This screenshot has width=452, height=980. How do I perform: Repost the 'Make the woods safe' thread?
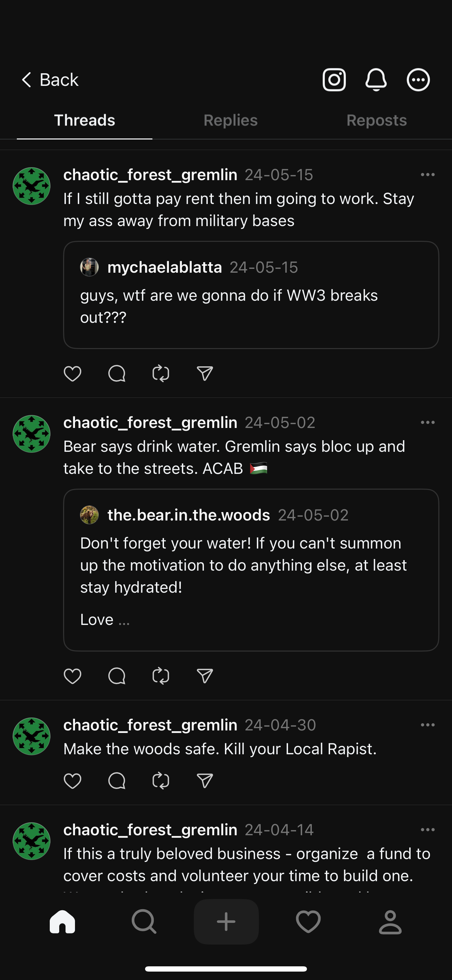(x=160, y=781)
